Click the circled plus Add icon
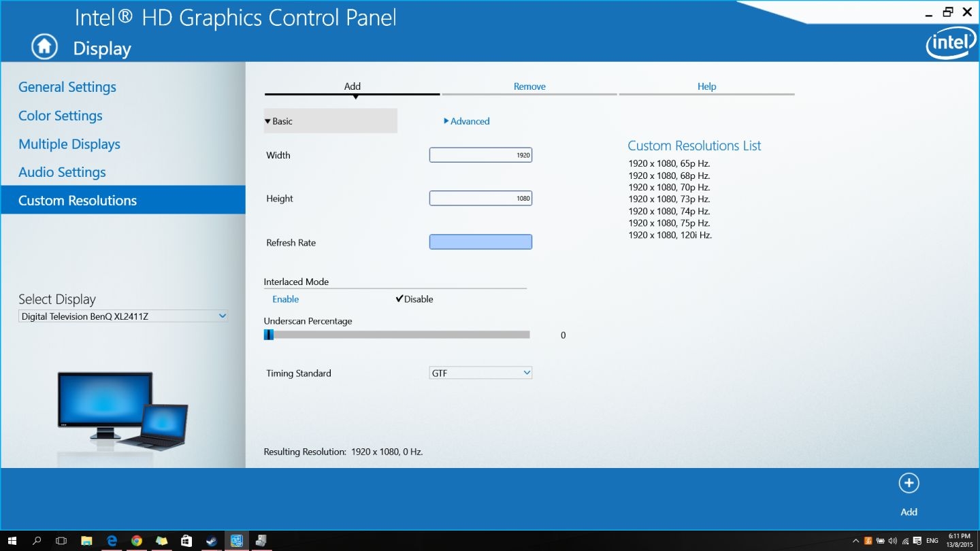Viewport: 980px width, 551px height. point(909,483)
